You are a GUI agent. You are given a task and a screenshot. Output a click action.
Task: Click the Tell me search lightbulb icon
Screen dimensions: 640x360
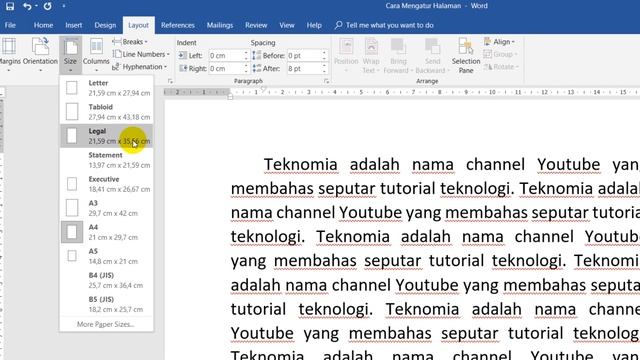click(x=338, y=25)
